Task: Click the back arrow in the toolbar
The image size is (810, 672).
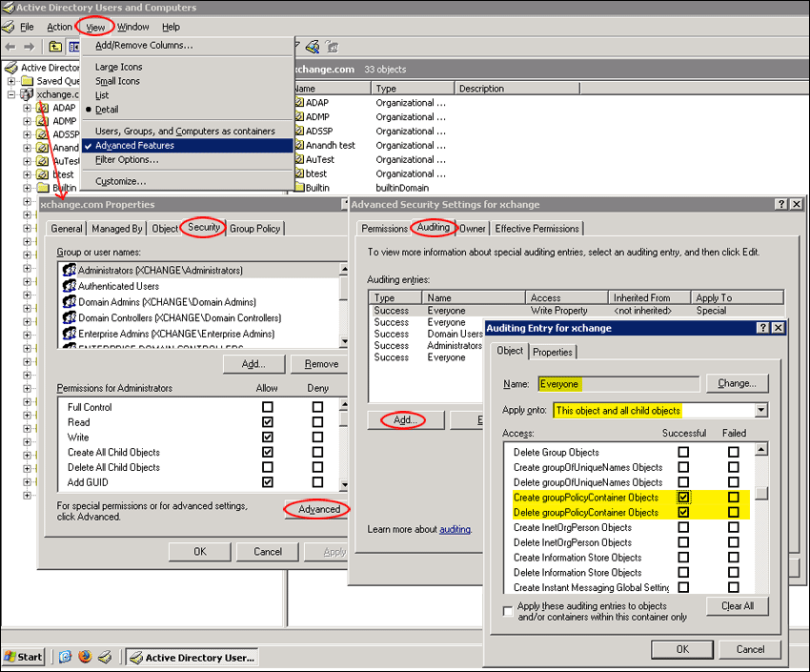Action: 10,47
